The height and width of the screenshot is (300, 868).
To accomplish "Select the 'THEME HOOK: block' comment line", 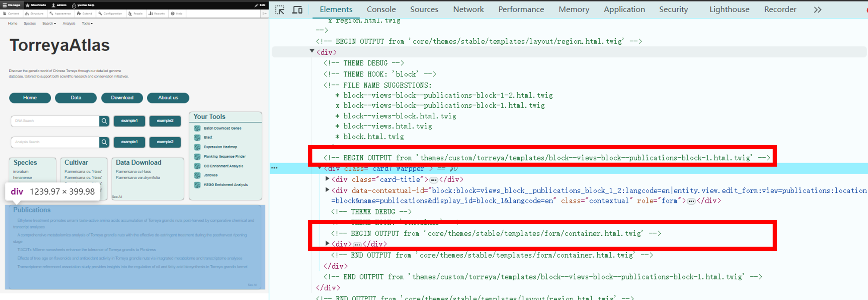I will (380, 74).
